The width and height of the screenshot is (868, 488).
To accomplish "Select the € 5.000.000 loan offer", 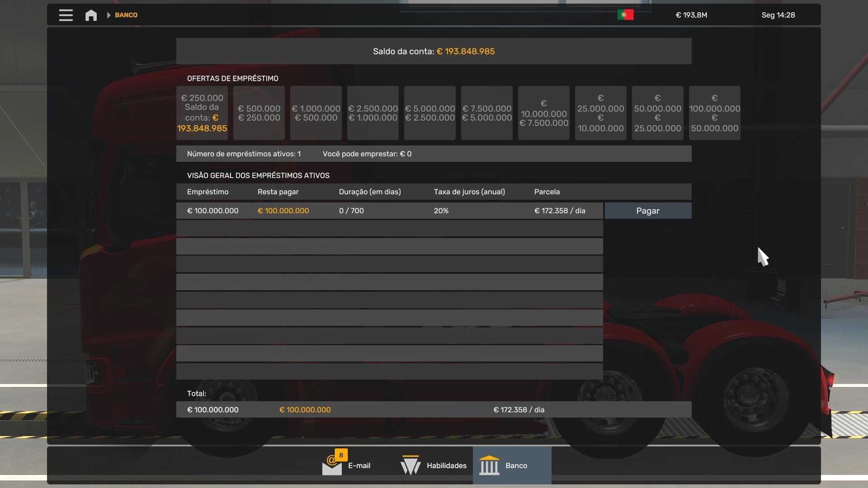I will [430, 113].
